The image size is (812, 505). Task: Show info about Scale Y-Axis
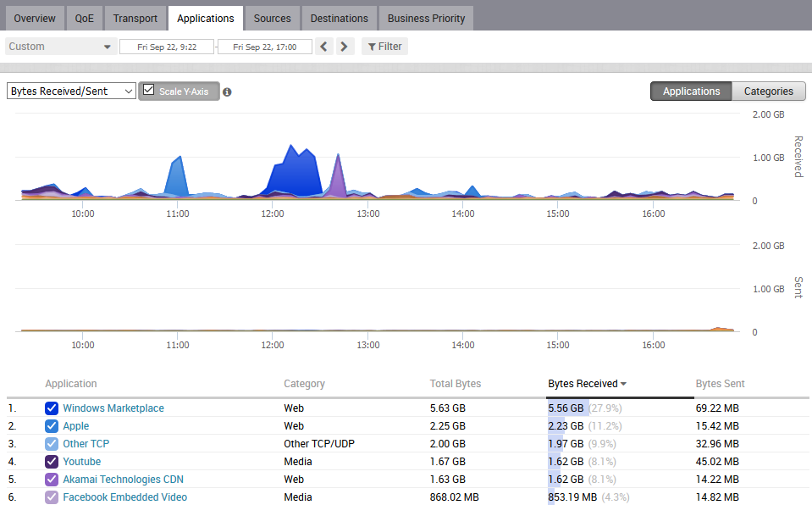click(x=227, y=92)
